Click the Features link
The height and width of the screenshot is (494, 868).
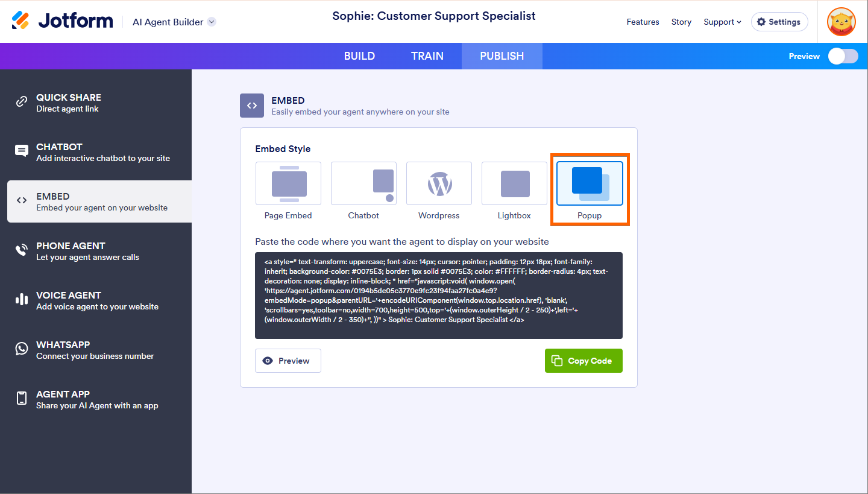coord(643,22)
